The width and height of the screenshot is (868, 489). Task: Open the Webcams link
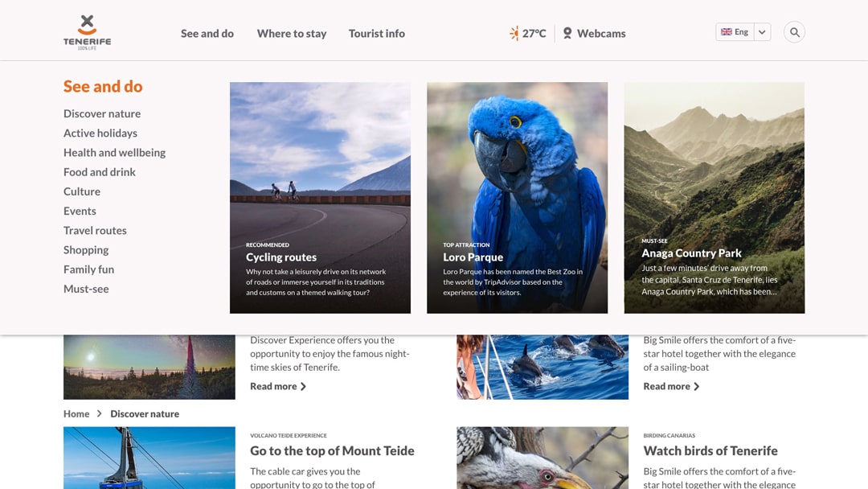pyautogui.click(x=601, y=33)
